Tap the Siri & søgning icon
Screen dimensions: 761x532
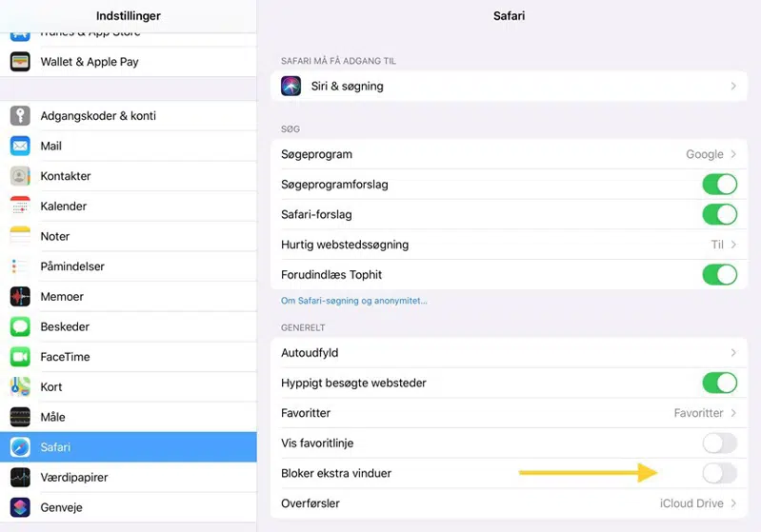click(291, 87)
